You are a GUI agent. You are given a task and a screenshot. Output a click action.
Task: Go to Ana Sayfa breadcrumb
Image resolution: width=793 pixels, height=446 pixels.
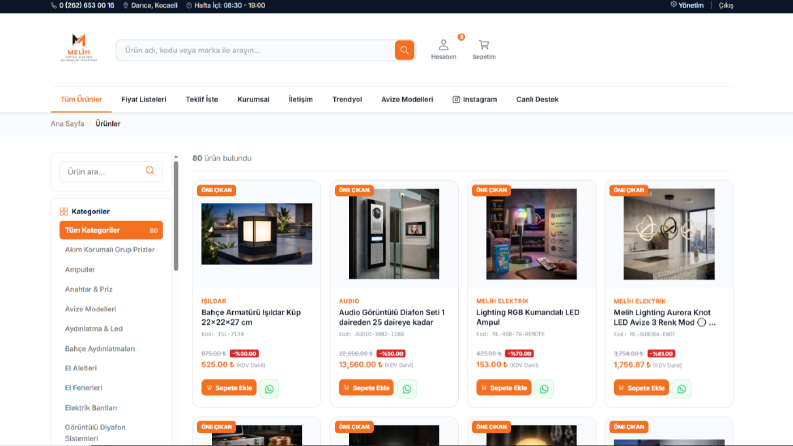click(x=67, y=123)
